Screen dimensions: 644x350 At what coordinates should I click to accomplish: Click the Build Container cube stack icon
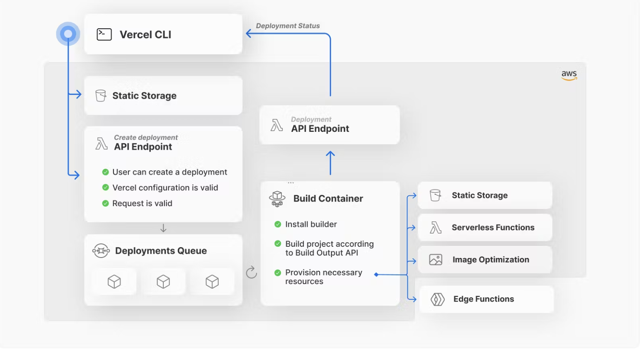(277, 199)
